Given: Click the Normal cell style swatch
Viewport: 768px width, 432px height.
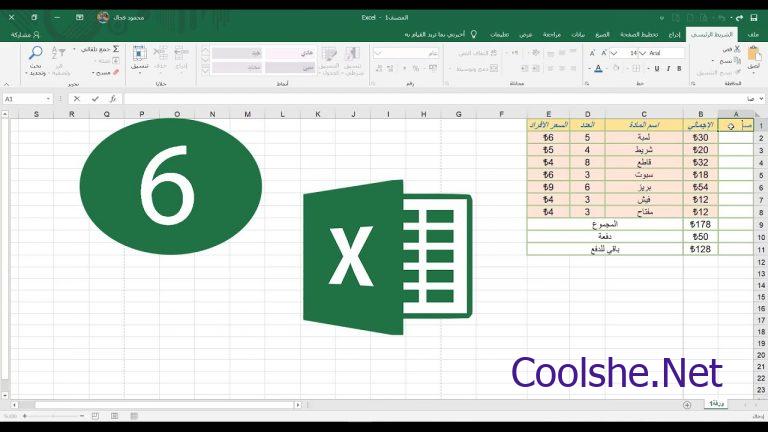Looking at the screenshot, I should coord(290,52).
